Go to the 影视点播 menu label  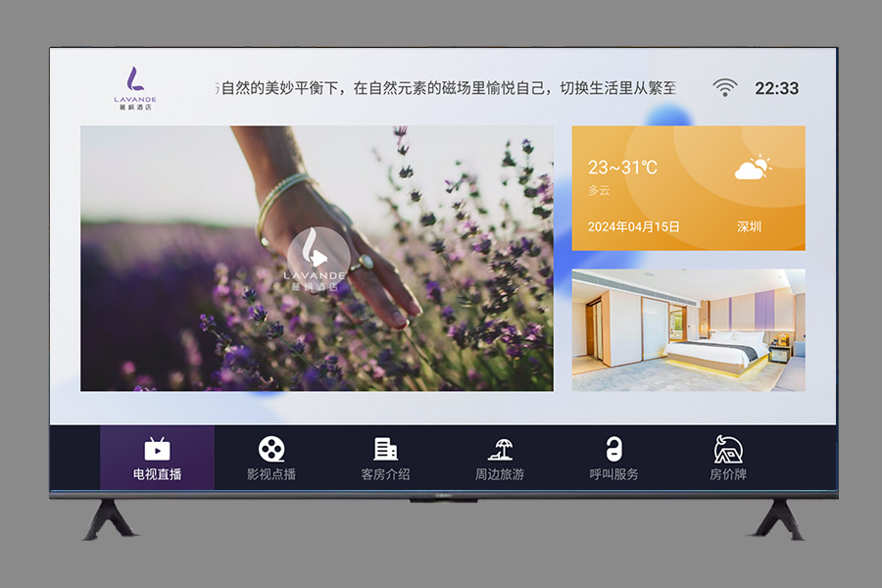(x=271, y=474)
